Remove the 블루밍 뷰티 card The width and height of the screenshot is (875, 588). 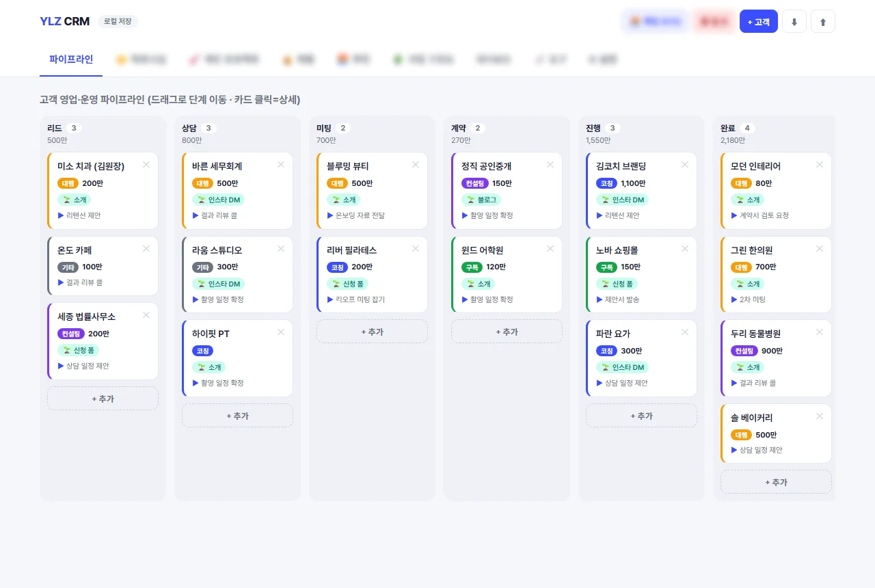point(416,165)
